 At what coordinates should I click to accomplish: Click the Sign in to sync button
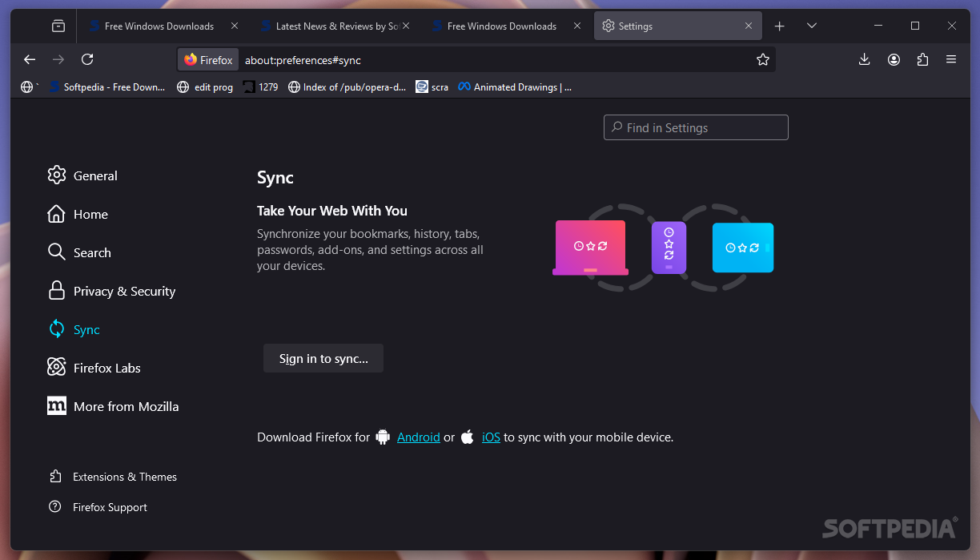click(323, 358)
